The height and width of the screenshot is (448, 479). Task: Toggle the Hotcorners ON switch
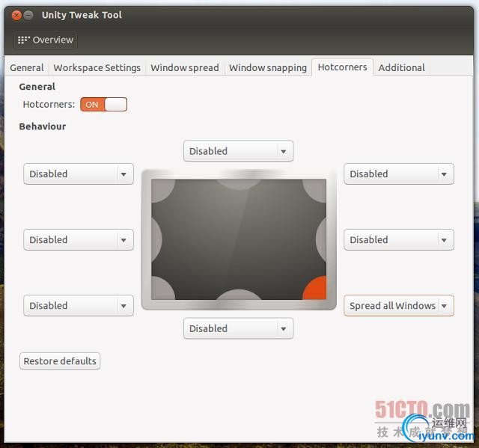[x=103, y=105]
